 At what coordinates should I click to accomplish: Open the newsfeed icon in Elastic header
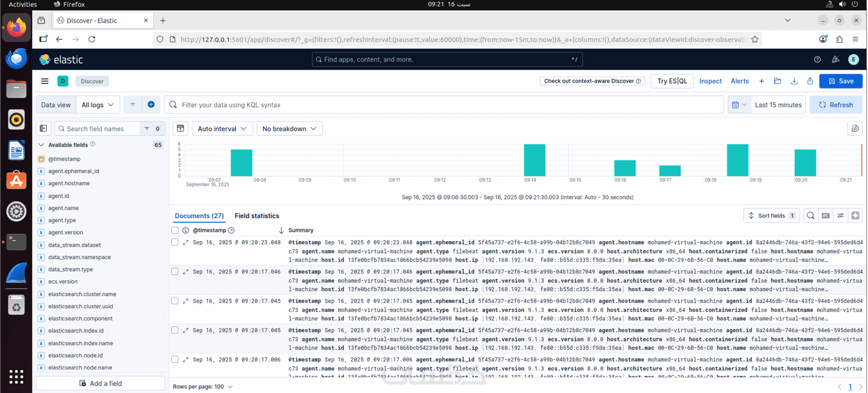[x=835, y=59]
